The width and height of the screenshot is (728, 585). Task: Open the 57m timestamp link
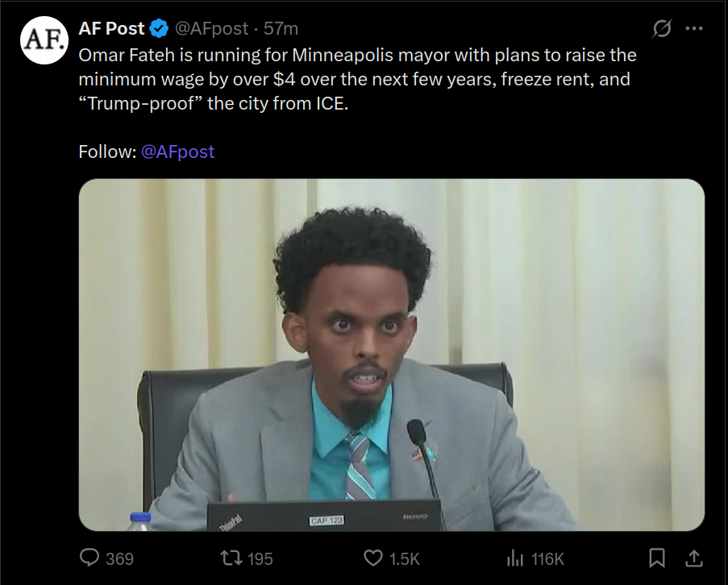point(281,28)
